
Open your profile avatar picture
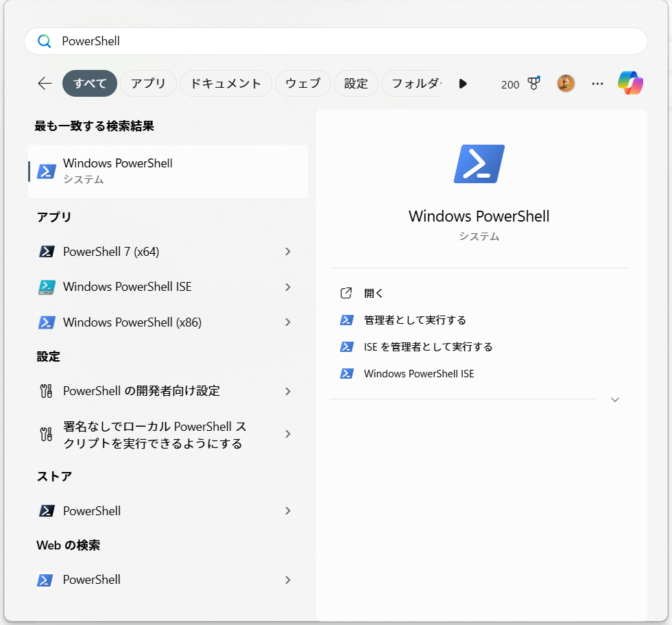coord(565,82)
